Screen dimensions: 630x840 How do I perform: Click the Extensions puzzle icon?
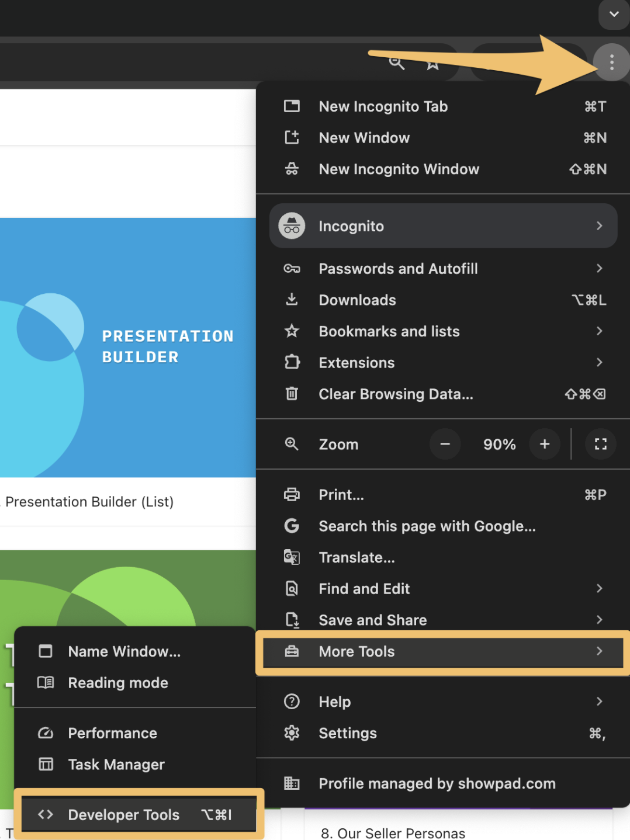click(292, 362)
